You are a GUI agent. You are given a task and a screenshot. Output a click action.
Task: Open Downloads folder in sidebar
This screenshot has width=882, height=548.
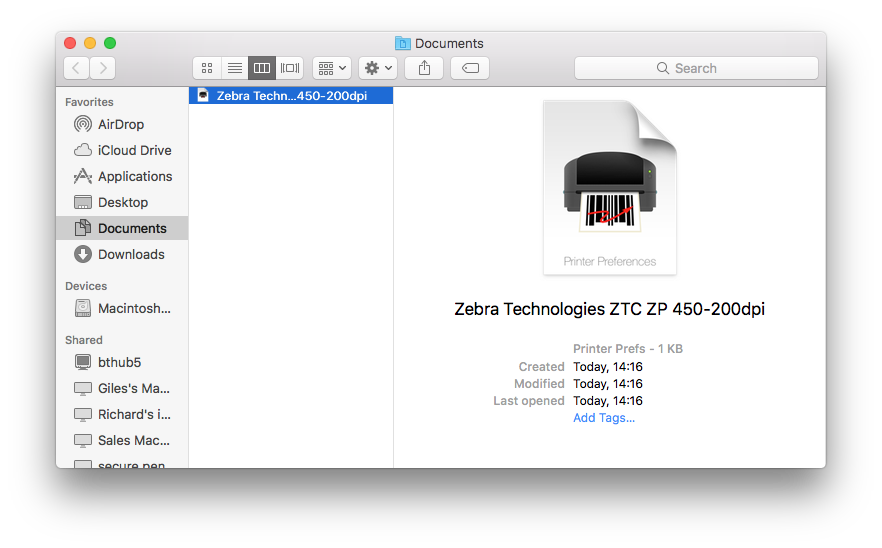(122, 254)
